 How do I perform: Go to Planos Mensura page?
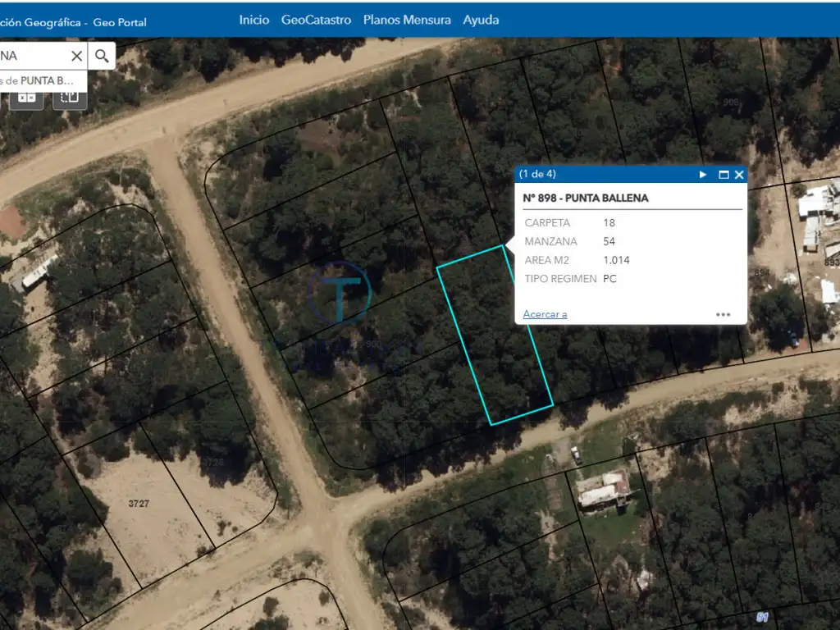407,20
